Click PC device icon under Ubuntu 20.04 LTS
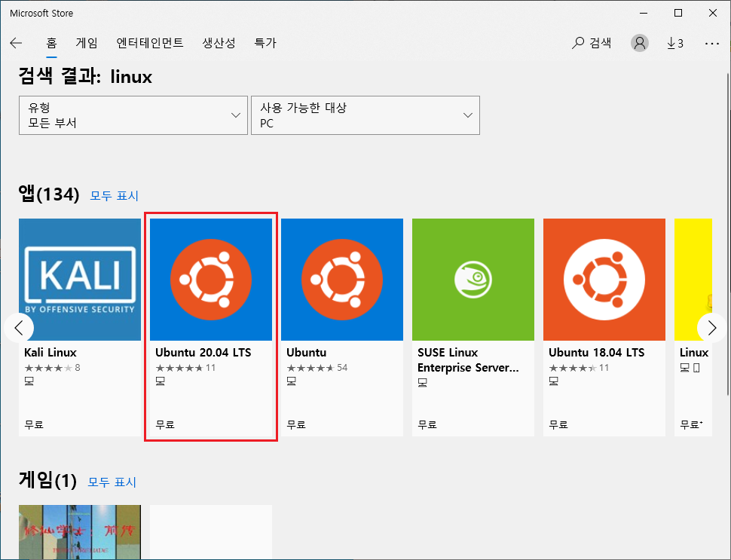Screen dimensions: 731x560 [x=160, y=381]
